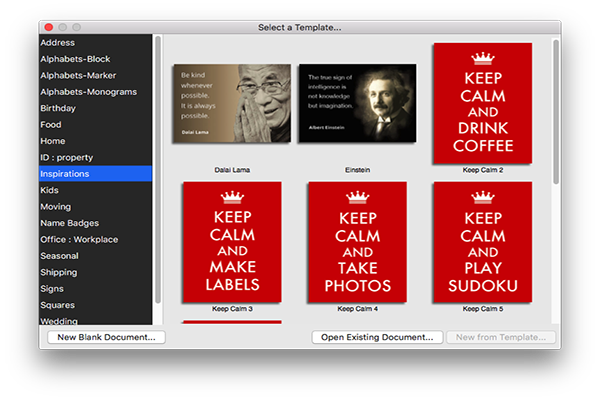Viewport: 600px width, 400px height.
Task: Select the Moving category
Action: click(x=95, y=207)
